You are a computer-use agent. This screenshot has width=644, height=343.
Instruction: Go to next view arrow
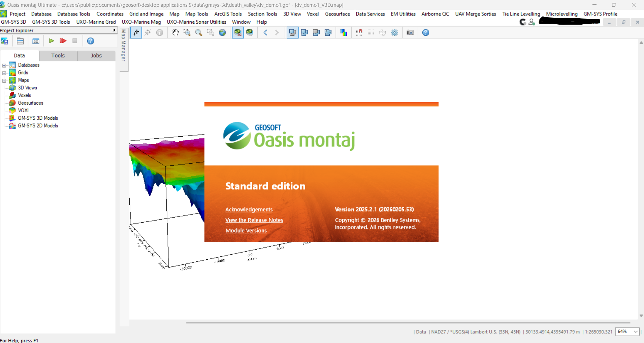pos(277,33)
